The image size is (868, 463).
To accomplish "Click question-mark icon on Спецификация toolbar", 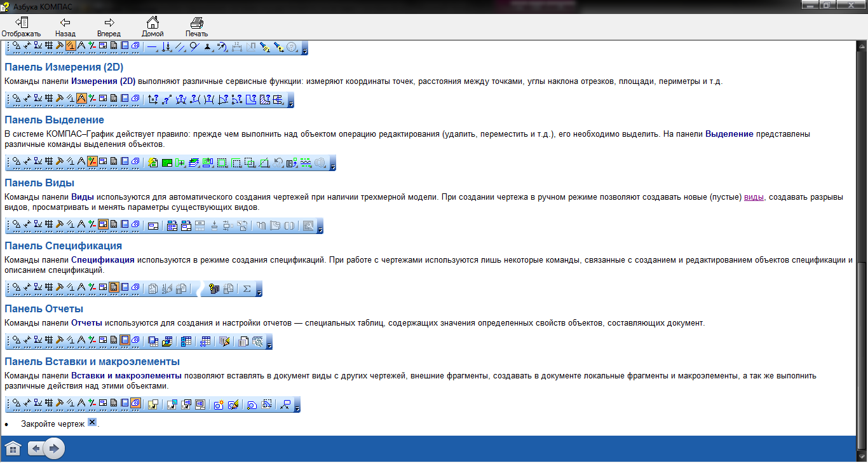I will [214, 289].
